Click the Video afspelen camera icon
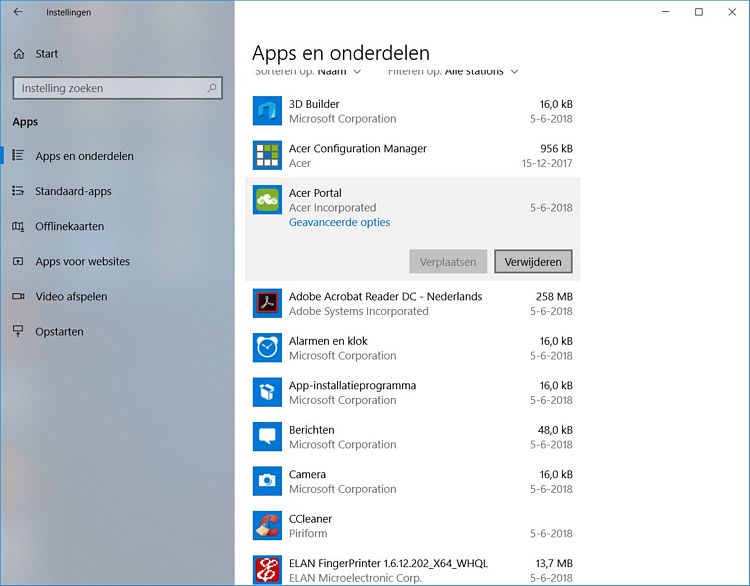The image size is (750, 586). (x=18, y=296)
